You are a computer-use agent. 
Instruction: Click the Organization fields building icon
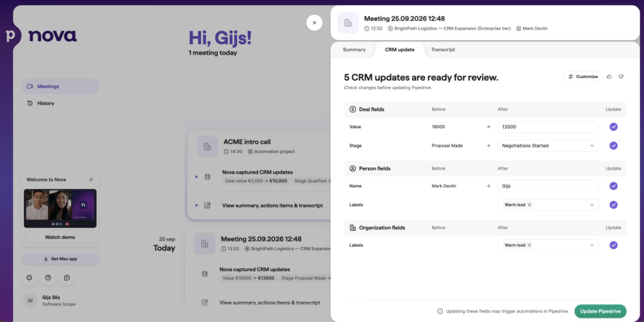click(x=352, y=228)
